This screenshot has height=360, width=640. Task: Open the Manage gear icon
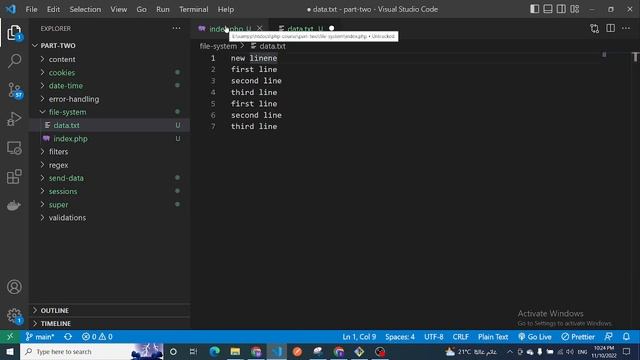pos(14,315)
